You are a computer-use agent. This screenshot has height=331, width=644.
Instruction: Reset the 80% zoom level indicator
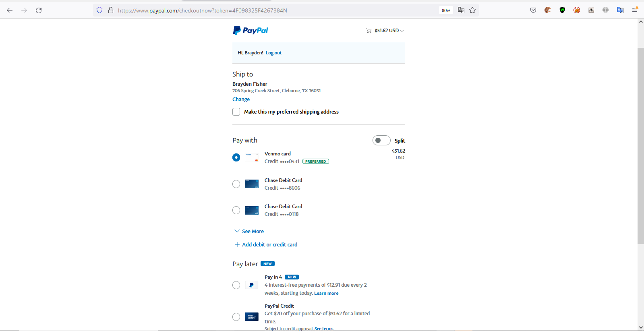pyautogui.click(x=446, y=10)
